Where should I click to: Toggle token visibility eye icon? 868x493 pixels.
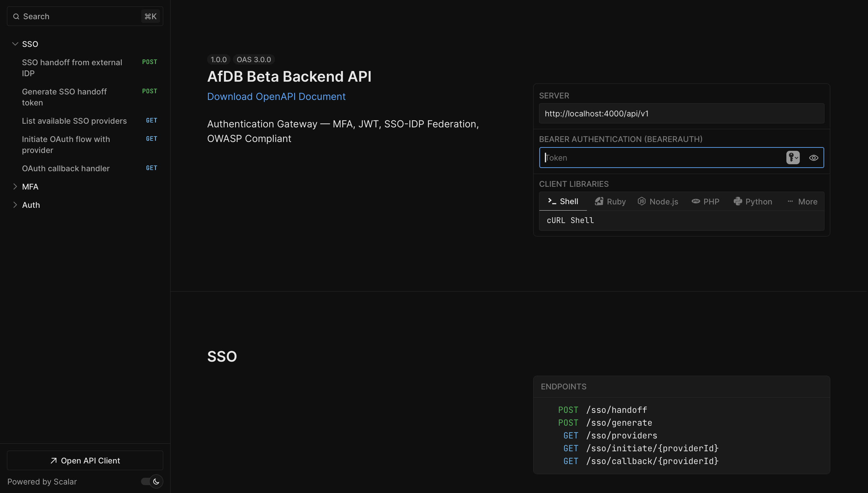(x=813, y=158)
